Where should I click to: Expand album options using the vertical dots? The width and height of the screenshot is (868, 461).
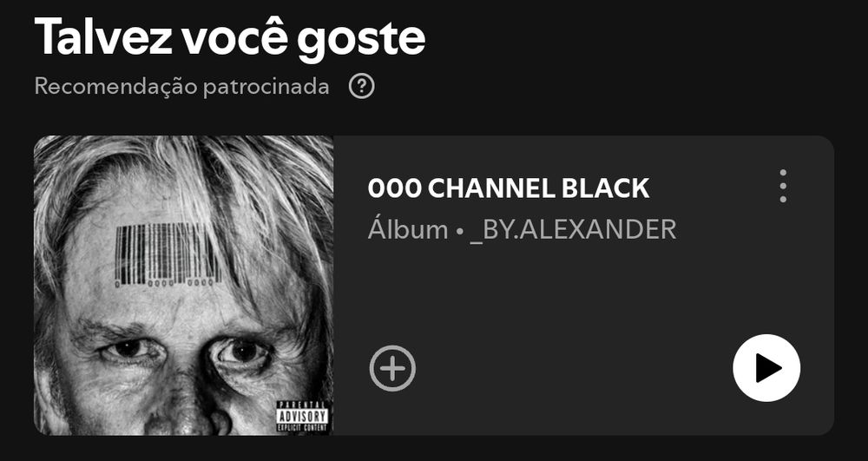point(783,186)
